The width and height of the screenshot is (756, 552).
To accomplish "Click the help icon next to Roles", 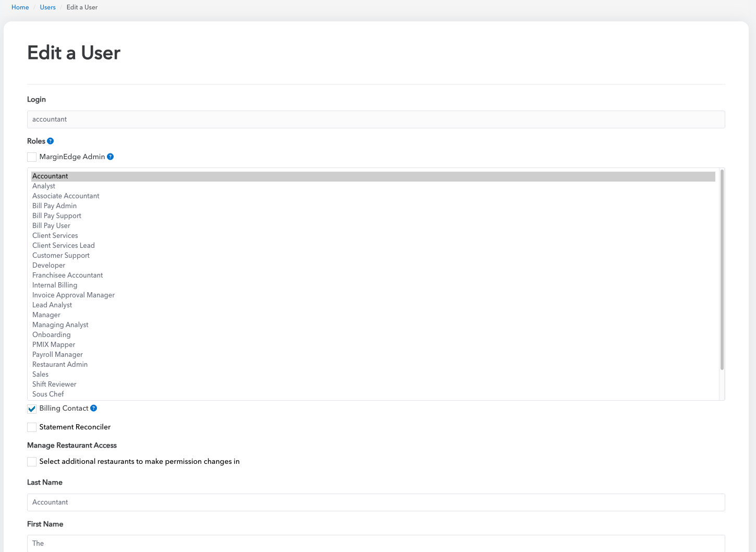I will tap(51, 141).
